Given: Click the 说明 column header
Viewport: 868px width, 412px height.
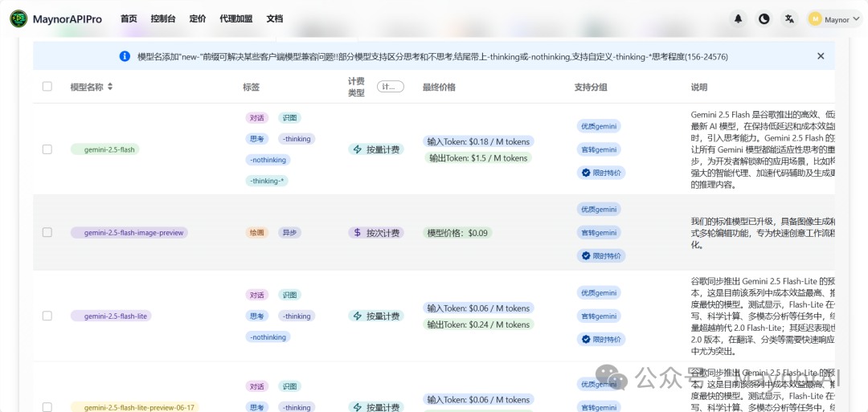Looking at the screenshot, I should tap(699, 87).
